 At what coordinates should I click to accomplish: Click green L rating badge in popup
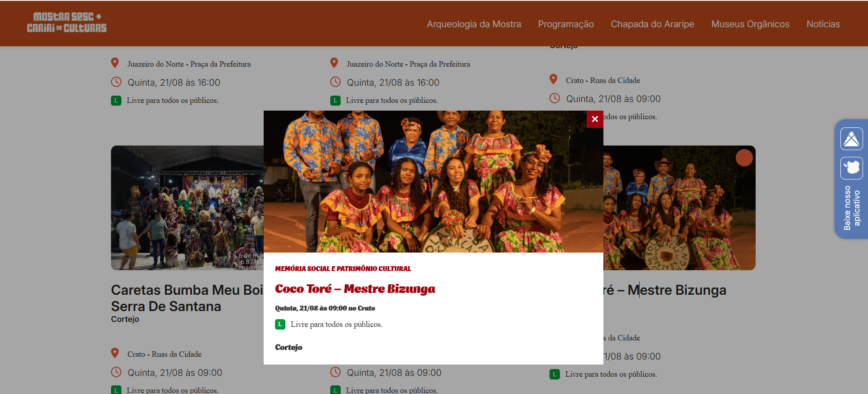click(x=280, y=324)
